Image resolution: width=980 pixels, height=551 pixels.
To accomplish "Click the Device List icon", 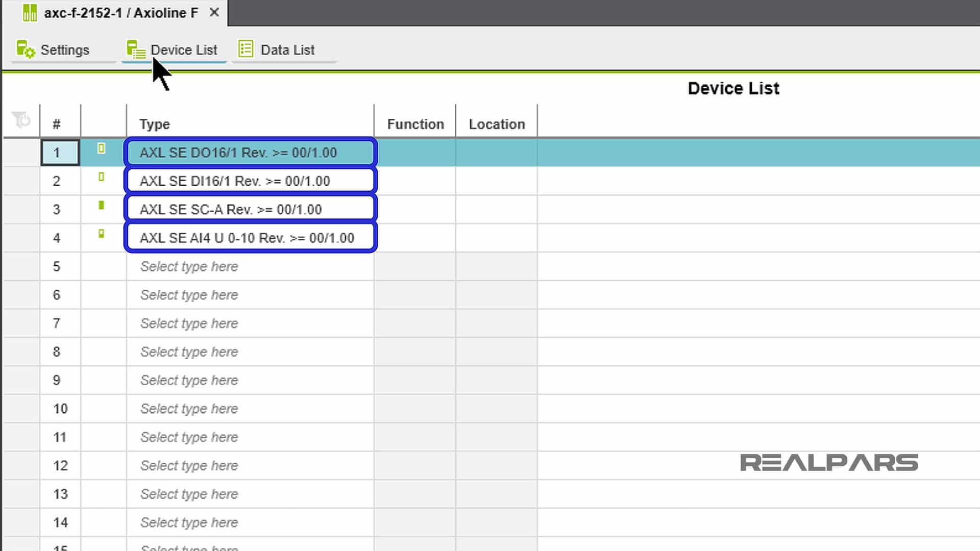I will point(136,49).
